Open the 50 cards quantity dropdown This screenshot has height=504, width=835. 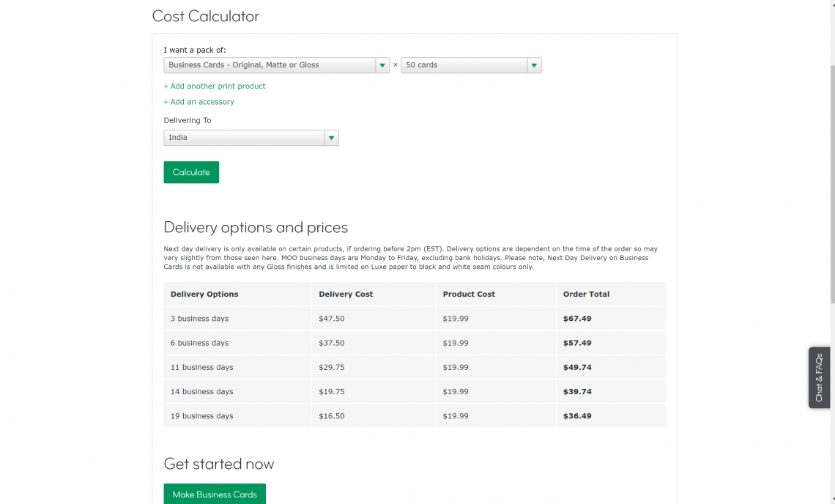point(471,65)
